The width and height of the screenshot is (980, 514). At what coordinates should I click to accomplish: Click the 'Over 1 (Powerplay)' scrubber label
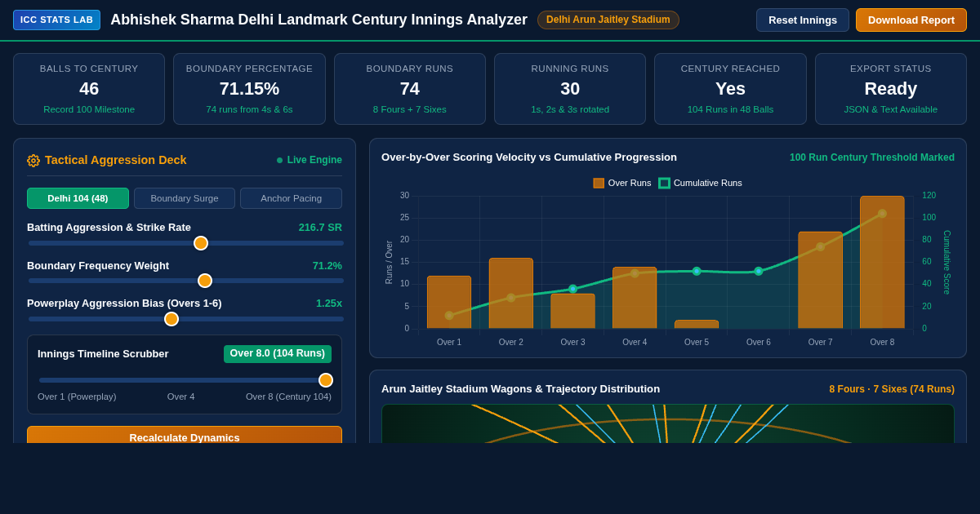(77, 397)
